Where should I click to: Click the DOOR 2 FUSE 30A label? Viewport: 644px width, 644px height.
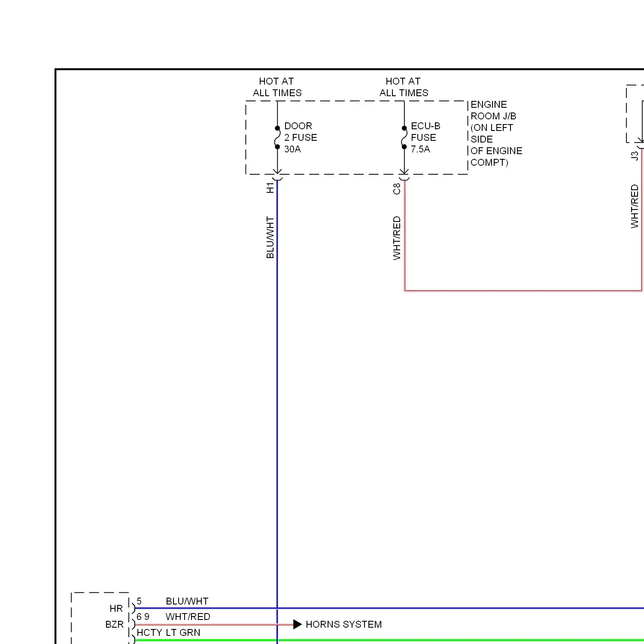pos(301,138)
